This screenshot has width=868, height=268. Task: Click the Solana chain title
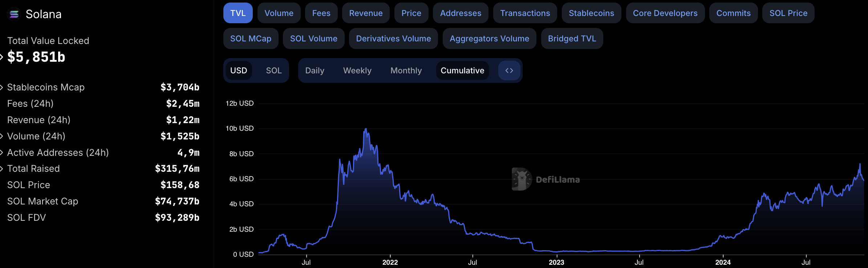pos(44,14)
